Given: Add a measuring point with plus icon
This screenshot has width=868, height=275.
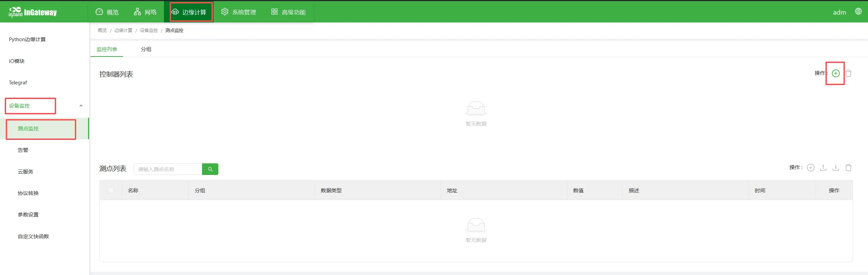Looking at the screenshot, I should click(811, 167).
